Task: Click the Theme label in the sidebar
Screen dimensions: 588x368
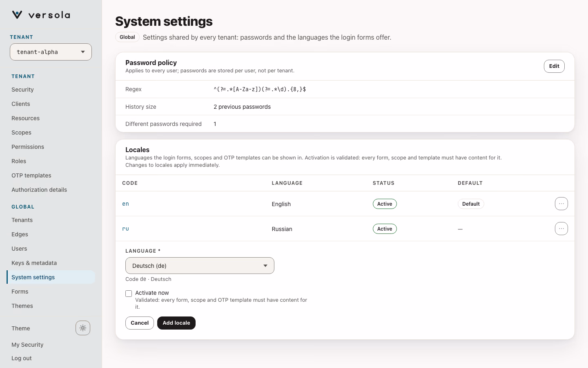Action: pos(21,328)
